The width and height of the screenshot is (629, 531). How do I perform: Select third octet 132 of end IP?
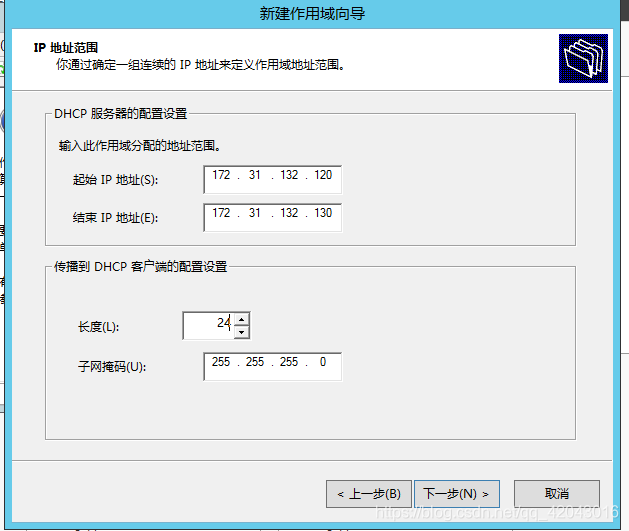click(x=289, y=213)
